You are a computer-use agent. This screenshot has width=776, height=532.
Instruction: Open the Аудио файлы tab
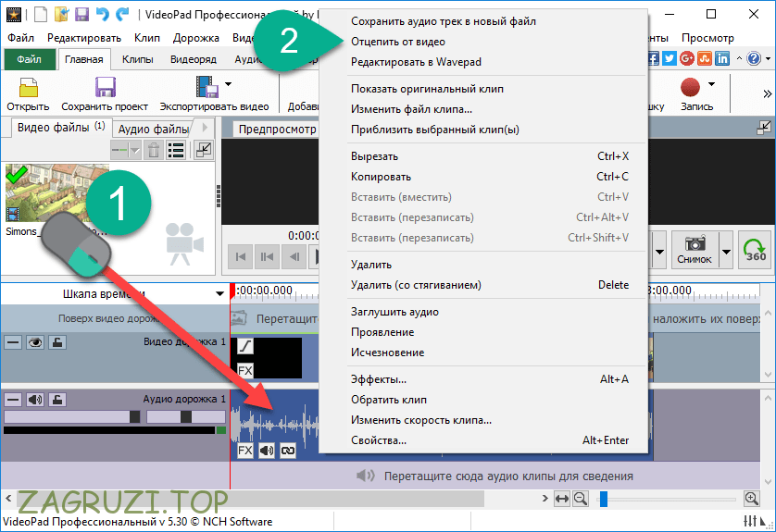click(154, 130)
